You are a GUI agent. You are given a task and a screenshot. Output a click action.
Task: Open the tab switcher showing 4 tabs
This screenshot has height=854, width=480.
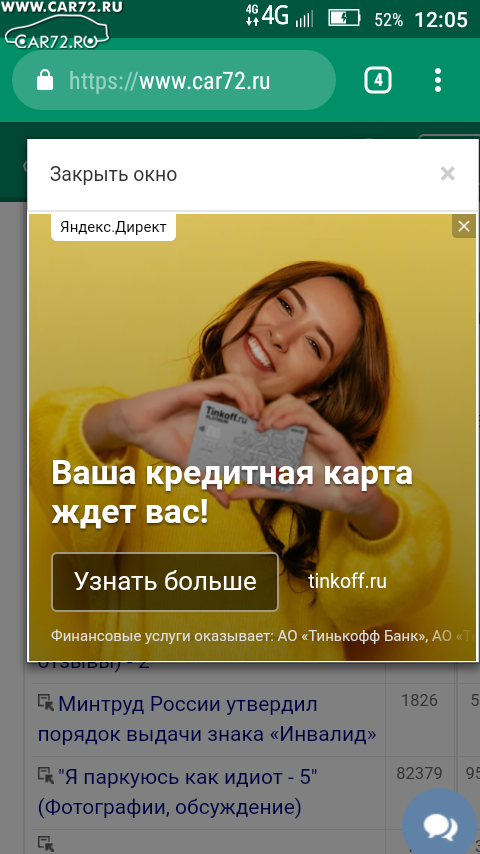tap(378, 81)
